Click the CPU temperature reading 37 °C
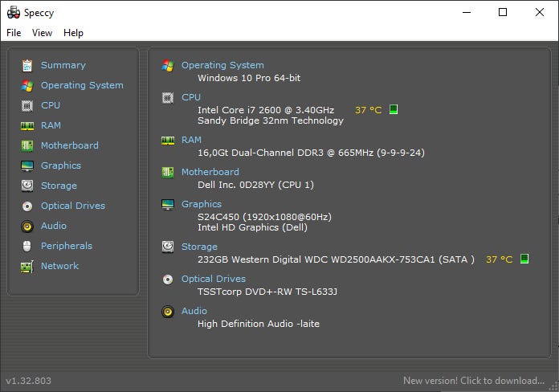This screenshot has width=559, height=392. (x=369, y=109)
